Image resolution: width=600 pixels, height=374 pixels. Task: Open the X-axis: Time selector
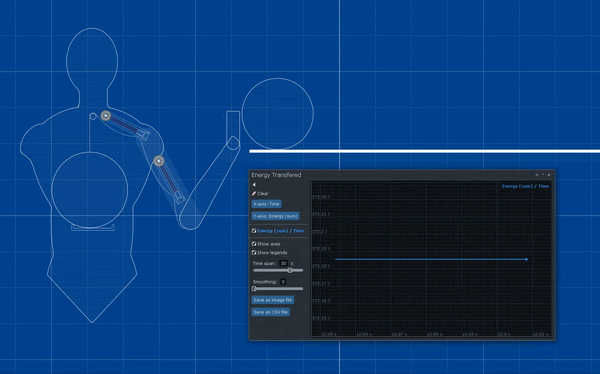(x=266, y=204)
